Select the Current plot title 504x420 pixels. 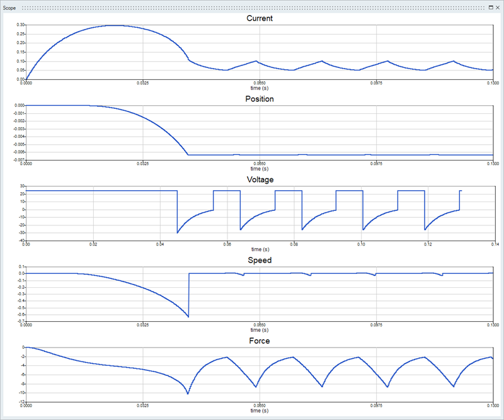click(259, 18)
